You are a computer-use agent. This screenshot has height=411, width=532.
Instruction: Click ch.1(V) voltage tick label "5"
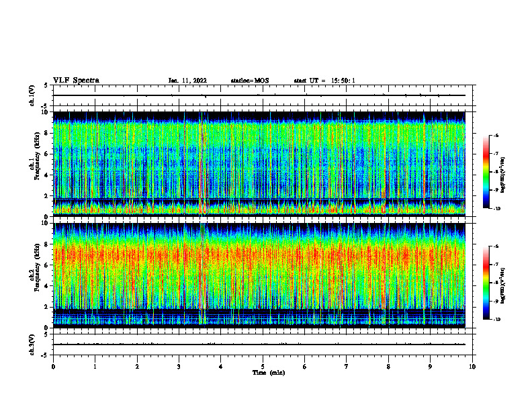pyautogui.click(x=46, y=85)
